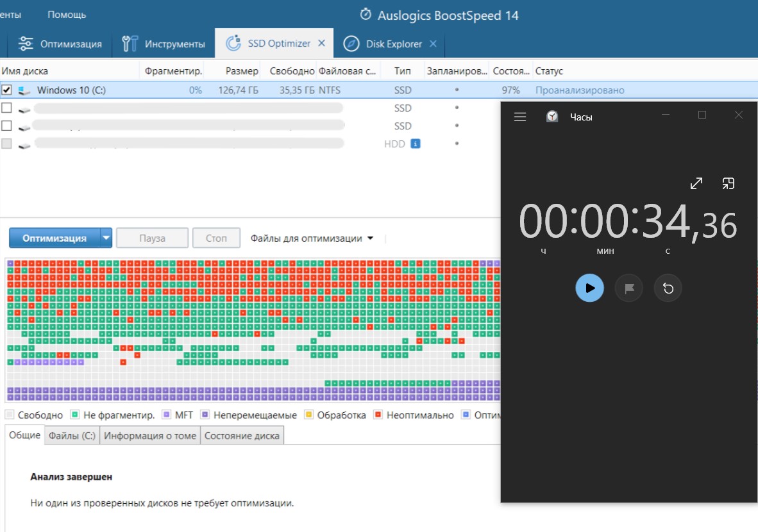Open the Оптимизация button dropdown arrow
Viewport: 758px width, 532px height.
pyautogui.click(x=106, y=238)
